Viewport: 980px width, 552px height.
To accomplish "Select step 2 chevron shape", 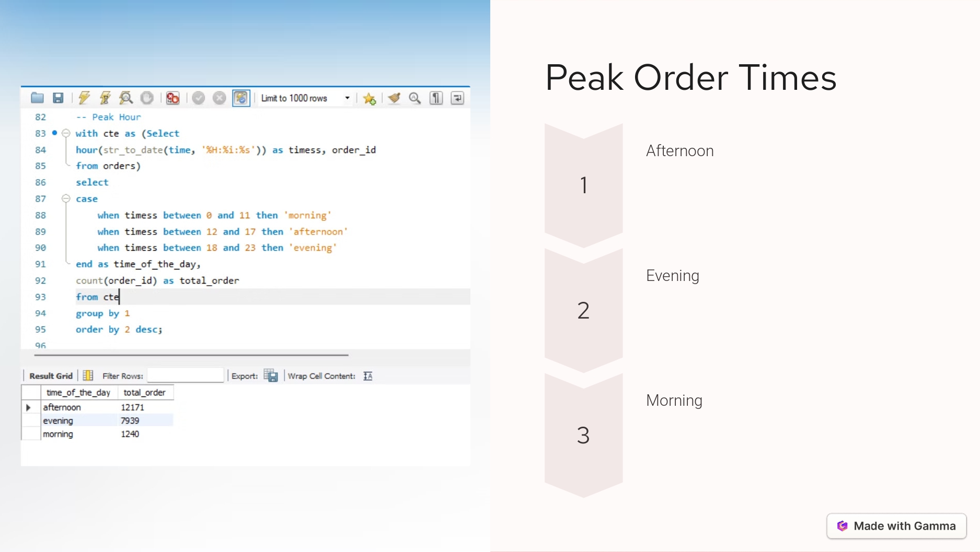I will tap(584, 310).
